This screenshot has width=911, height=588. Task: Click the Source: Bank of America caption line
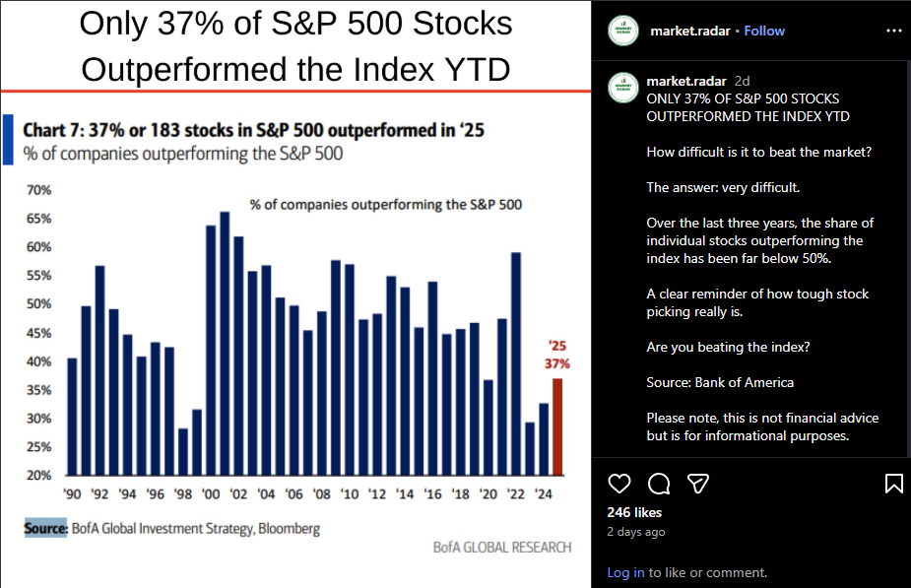click(x=721, y=382)
